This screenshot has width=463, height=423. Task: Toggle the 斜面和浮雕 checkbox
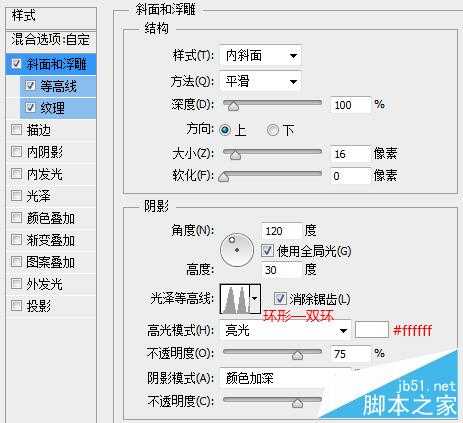pos(16,64)
